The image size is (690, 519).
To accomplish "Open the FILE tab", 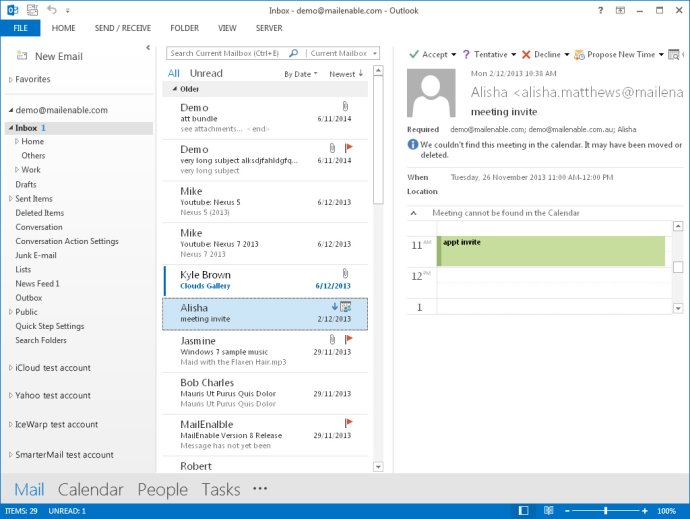I will (20, 28).
